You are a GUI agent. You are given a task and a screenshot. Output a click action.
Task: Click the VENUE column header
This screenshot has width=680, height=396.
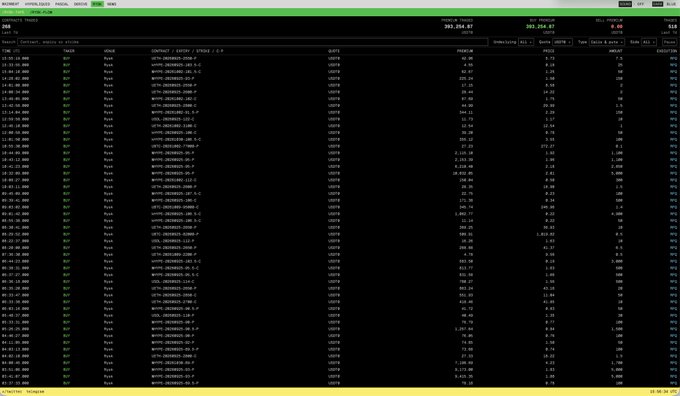109,51
